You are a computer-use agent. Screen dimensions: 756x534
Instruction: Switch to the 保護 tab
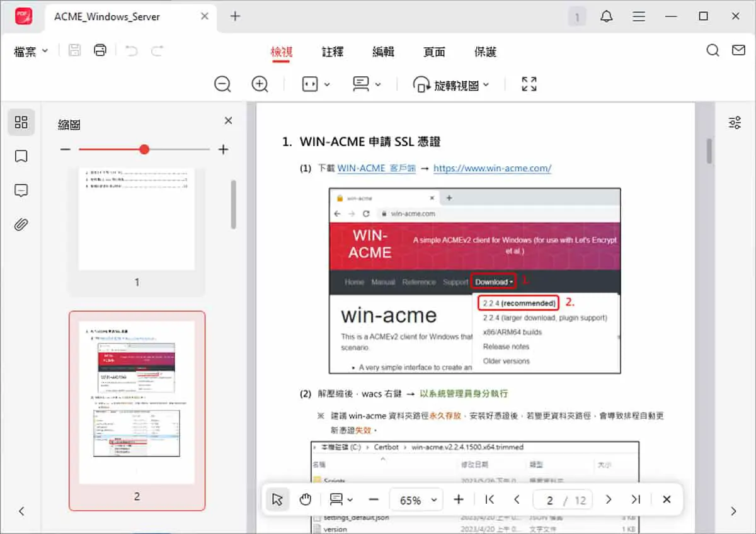coord(485,52)
